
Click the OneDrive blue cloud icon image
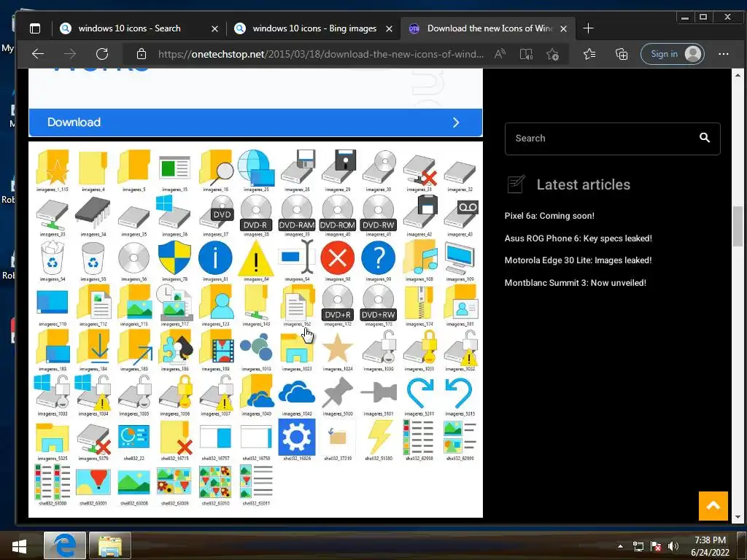tap(297, 393)
